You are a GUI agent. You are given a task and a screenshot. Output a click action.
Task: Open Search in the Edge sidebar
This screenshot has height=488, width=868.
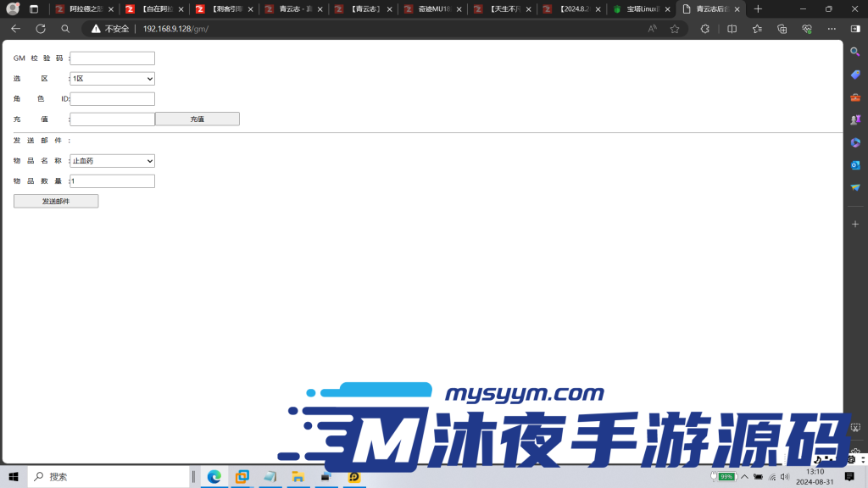click(854, 51)
